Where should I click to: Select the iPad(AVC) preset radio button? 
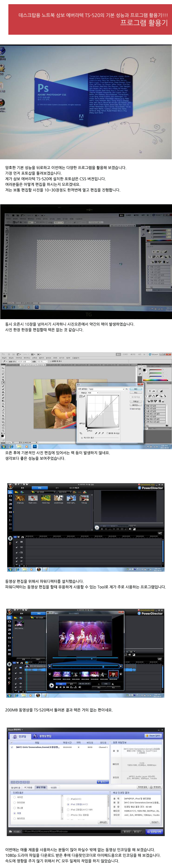click(68, 799)
